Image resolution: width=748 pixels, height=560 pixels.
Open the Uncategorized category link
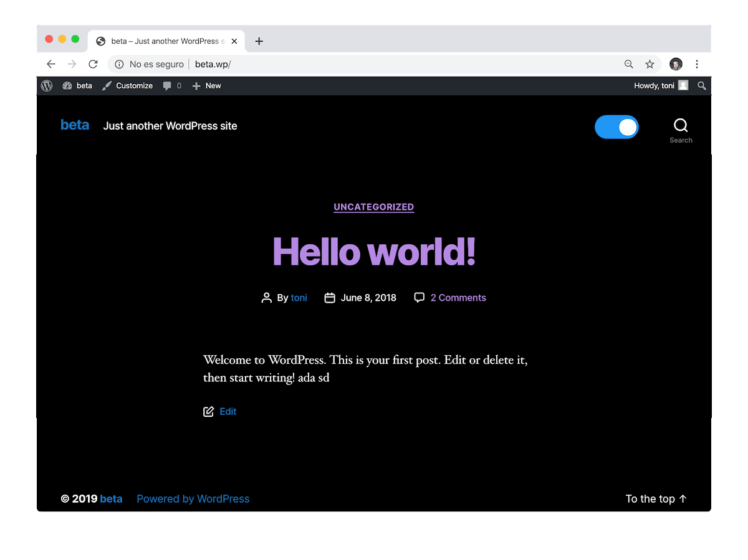(x=374, y=207)
